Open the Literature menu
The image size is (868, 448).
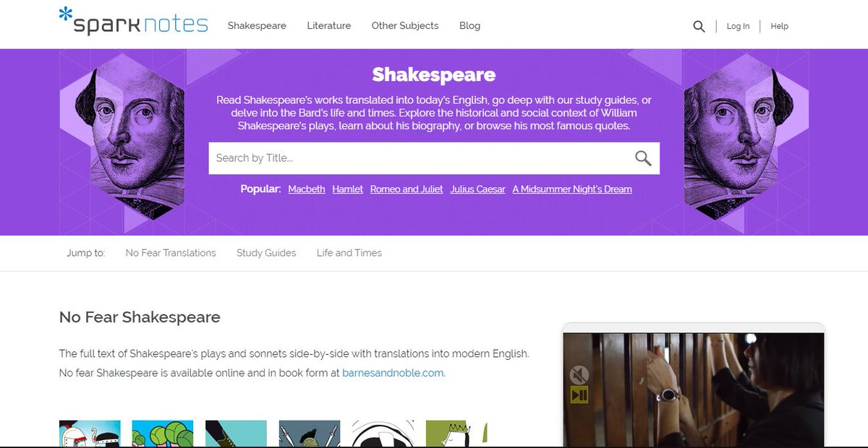point(328,25)
